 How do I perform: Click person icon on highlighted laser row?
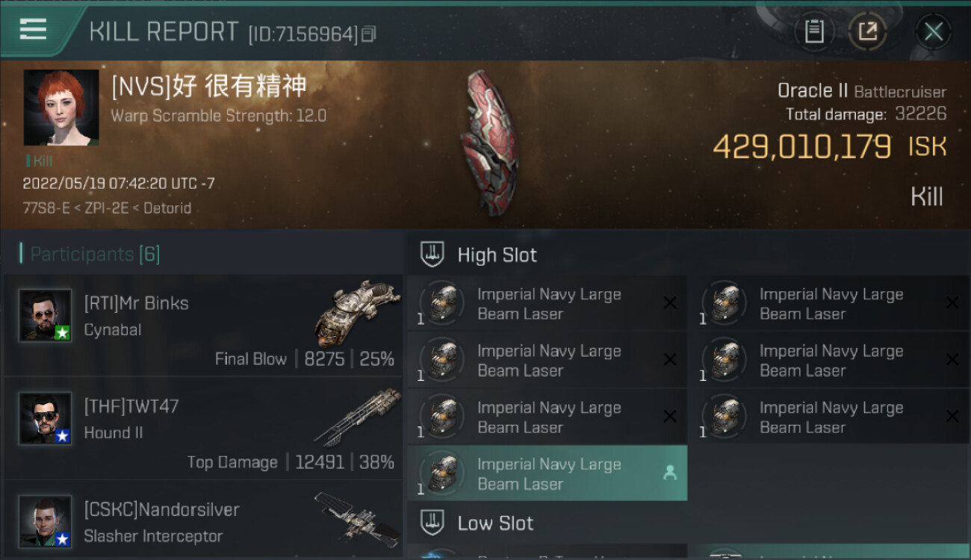tap(670, 473)
